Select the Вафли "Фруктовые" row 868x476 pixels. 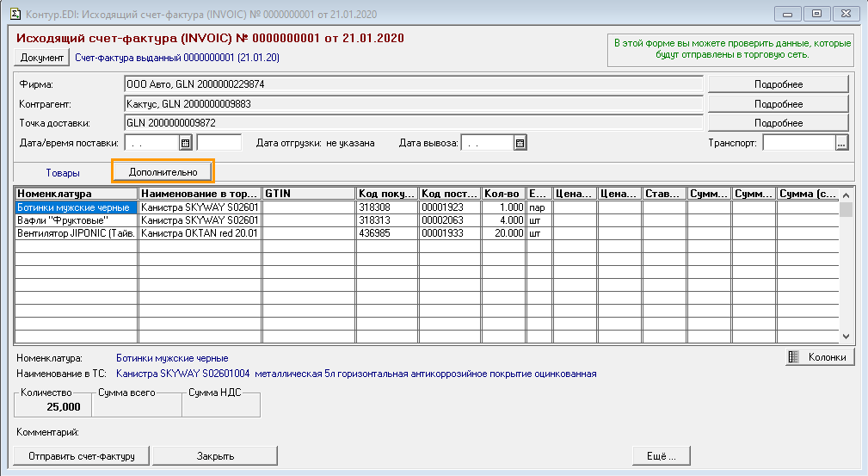76,220
